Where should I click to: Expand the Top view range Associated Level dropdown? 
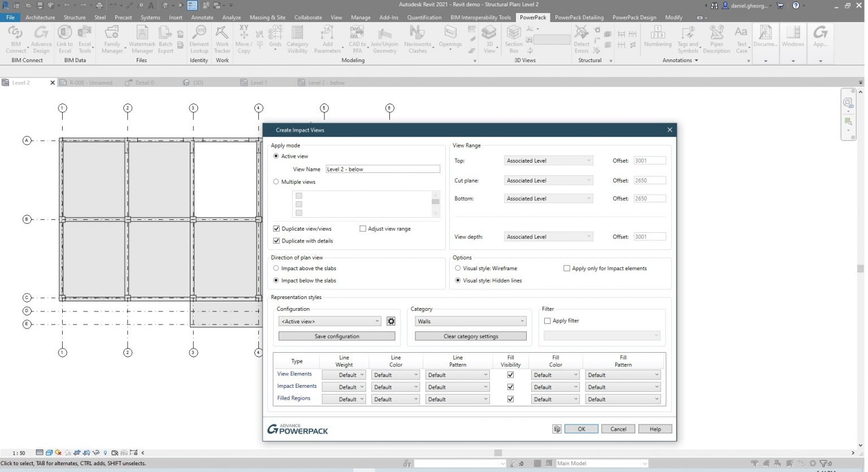click(x=548, y=160)
